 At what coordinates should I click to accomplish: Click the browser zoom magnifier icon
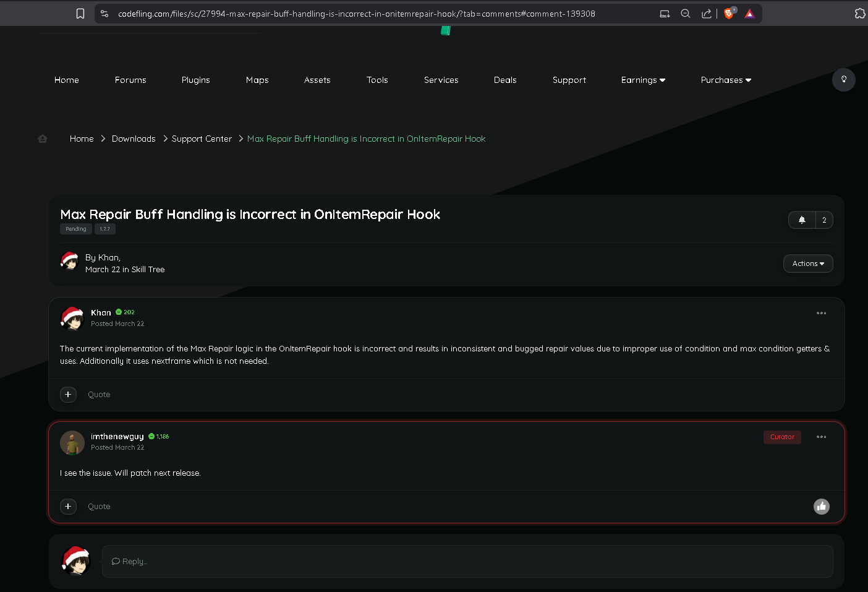(686, 14)
